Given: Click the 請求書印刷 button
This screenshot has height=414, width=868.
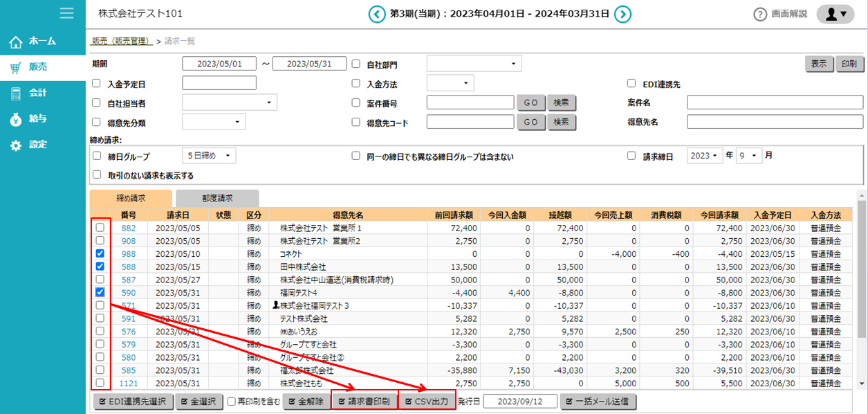Looking at the screenshot, I should point(364,402).
